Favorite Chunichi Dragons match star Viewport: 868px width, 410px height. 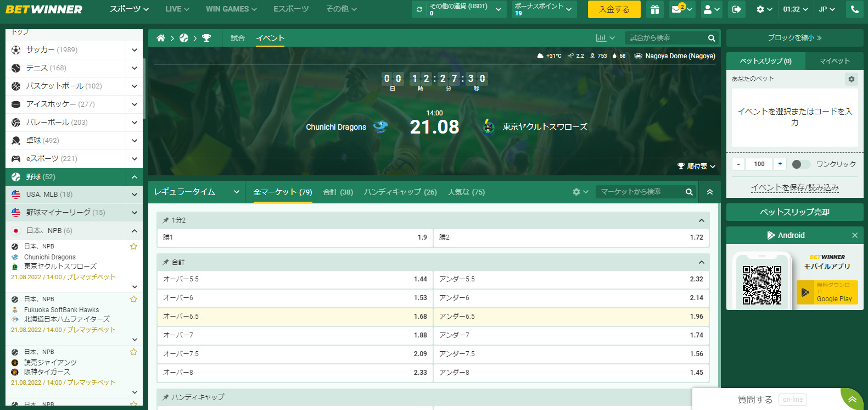click(x=133, y=247)
